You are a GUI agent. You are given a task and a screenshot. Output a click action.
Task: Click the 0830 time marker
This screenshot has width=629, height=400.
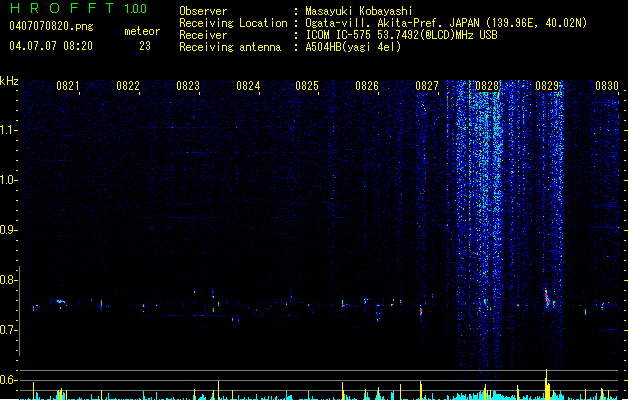[x=607, y=86]
